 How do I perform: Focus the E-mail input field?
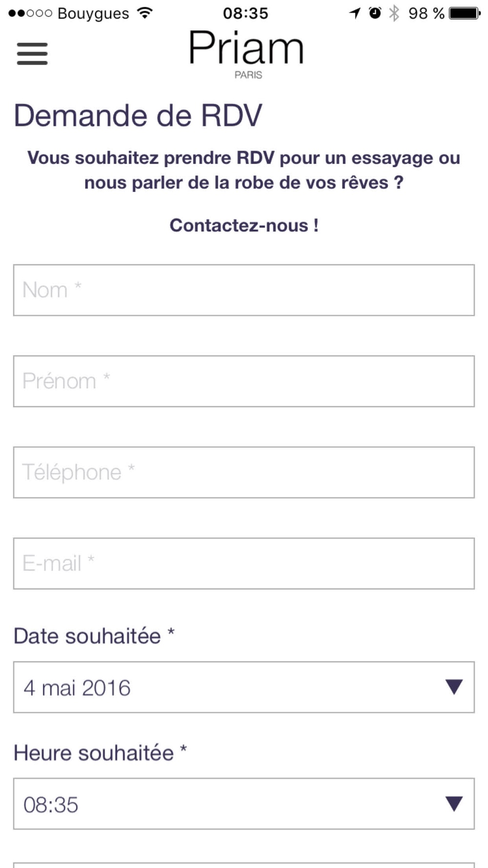[244, 563]
